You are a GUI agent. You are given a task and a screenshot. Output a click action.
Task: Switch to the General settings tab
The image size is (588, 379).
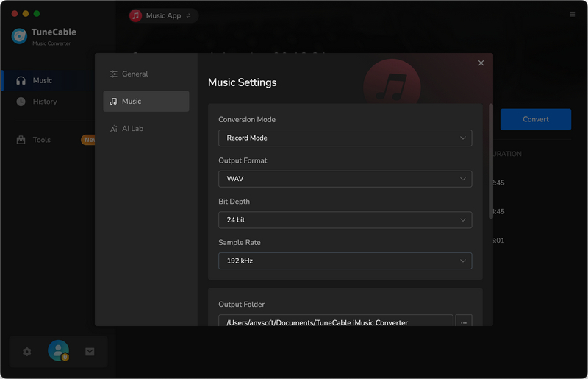[135, 74]
